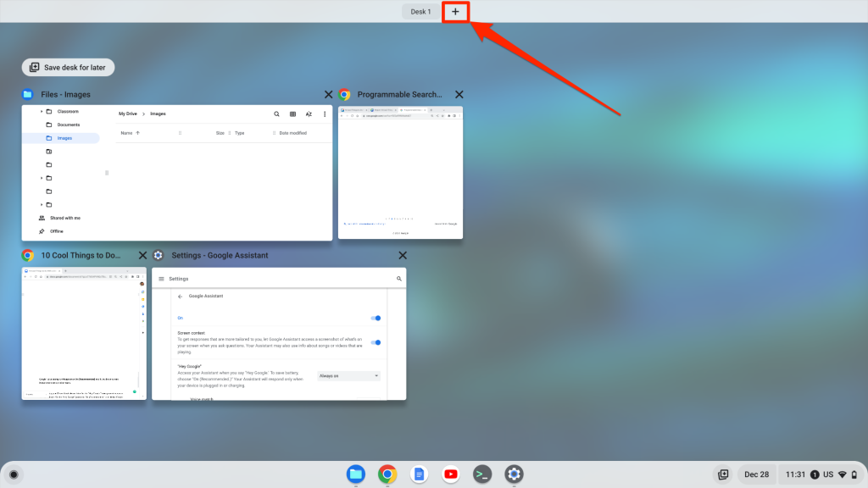This screenshot has width=868, height=488.
Task: Click the icon left of Dec 28
Action: pyautogui.click(x=723, y=474)
